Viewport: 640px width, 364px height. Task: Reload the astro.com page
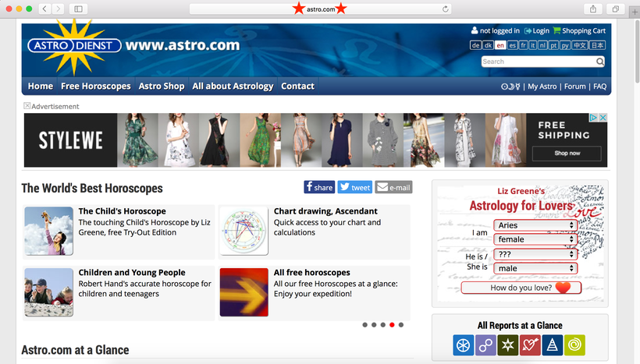(446, 9)
